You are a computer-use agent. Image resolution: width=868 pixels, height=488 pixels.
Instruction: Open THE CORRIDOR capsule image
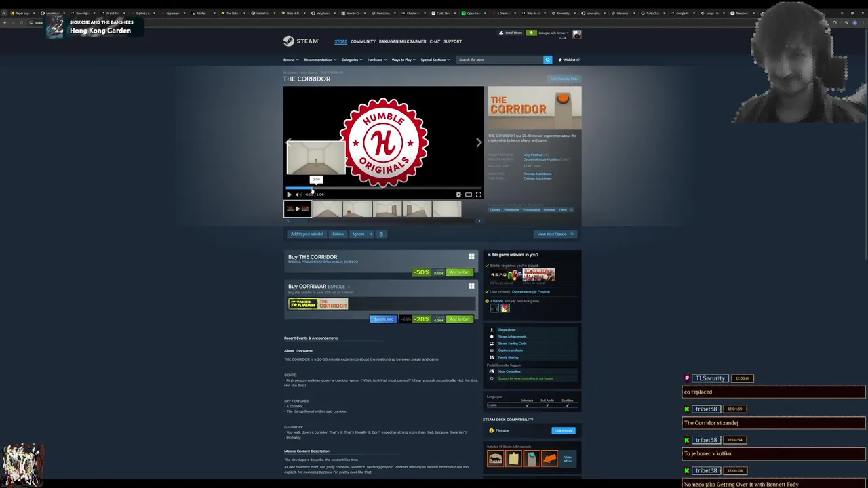534,108
